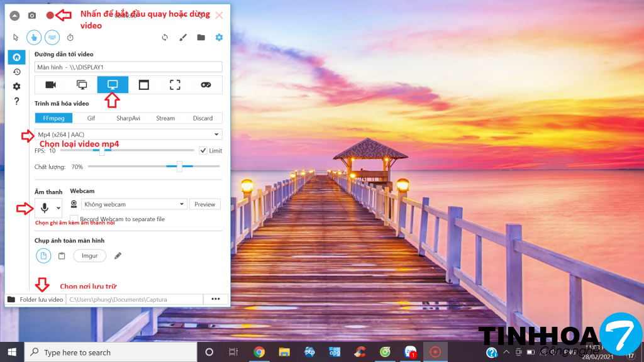Select the window capture source icon
Viewport: 644px width, 362px height.
point(144,84)
